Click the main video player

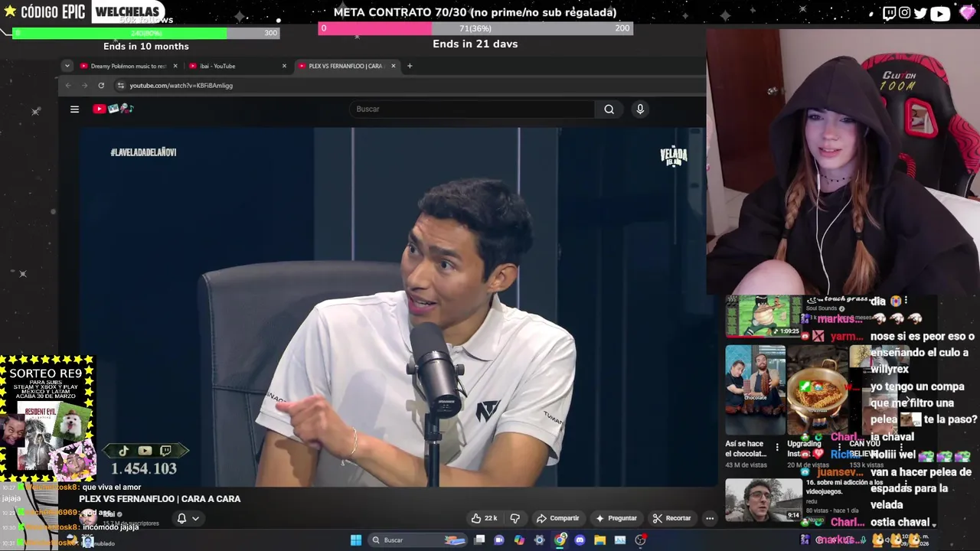pos(392,307)
